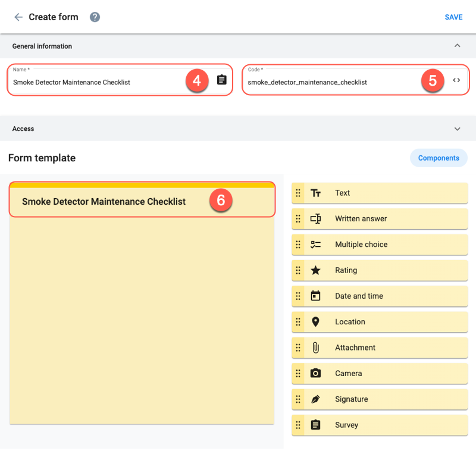476x457 pixels.
Task: Select the Multiple choice label
Action: [x=361, y=245]
